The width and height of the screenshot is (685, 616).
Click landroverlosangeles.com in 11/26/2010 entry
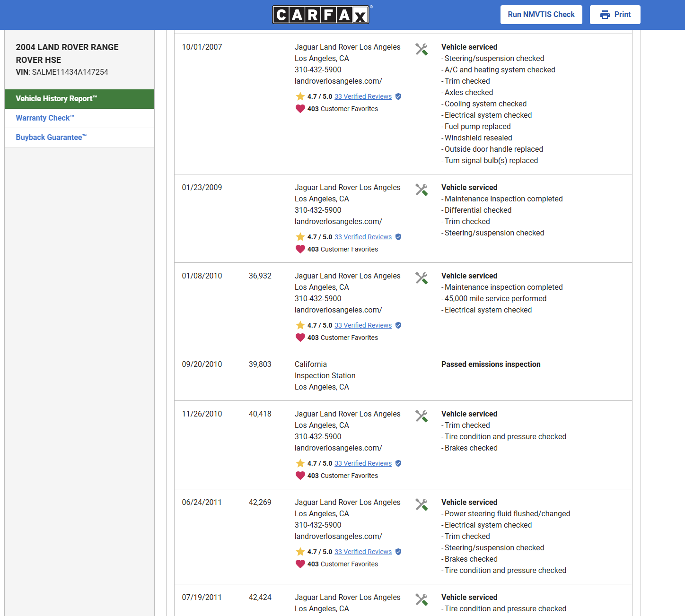click(338, 448)
